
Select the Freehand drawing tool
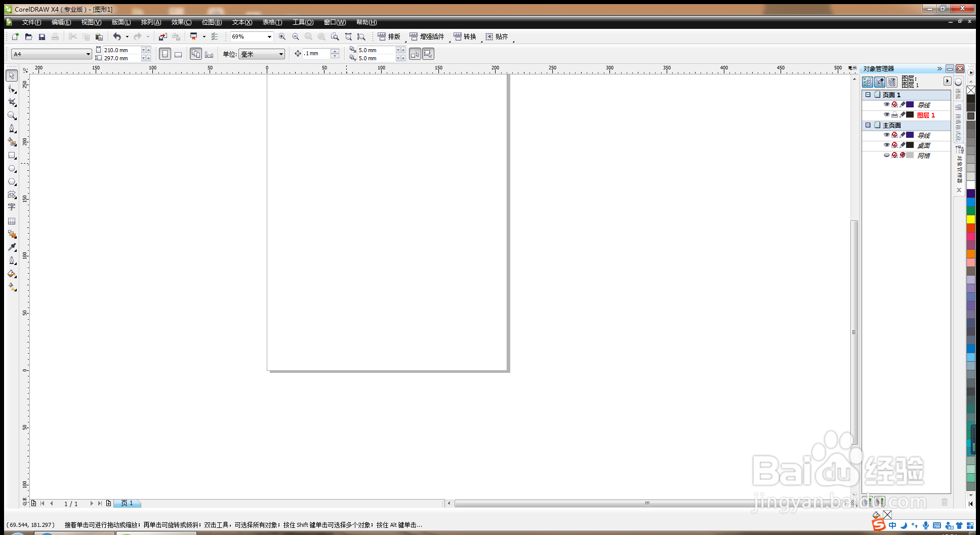click(12, 129)
